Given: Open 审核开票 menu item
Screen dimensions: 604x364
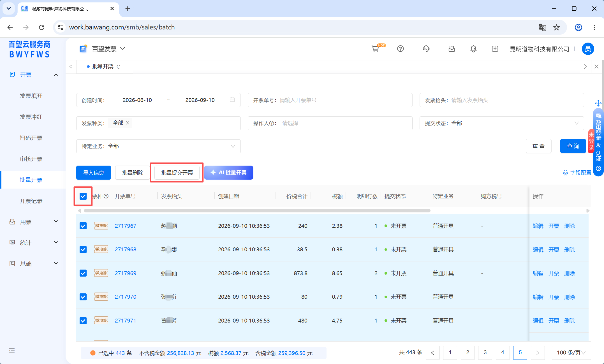Looking at the screenshot, I should pos(31,159).
